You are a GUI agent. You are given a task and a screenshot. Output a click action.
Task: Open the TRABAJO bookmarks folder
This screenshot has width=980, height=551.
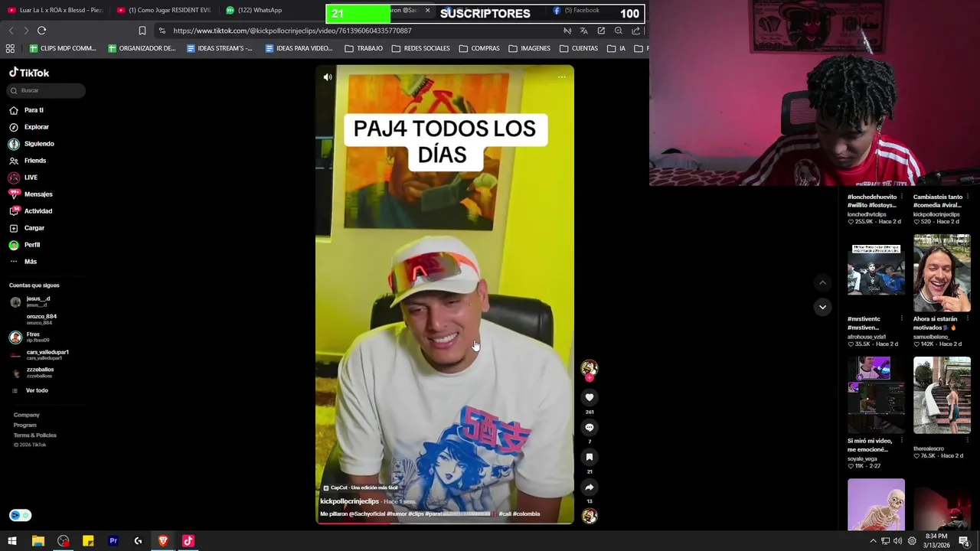[364, 48]
